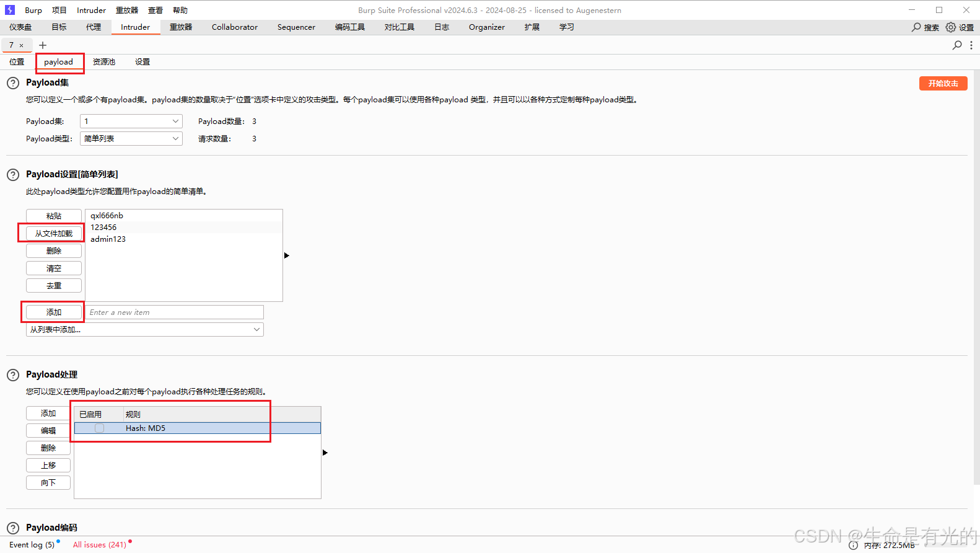980x553 pixels.
Task: Click the Burp Suite logo icon
Action: pyautogui.click(x=10, y=10)
